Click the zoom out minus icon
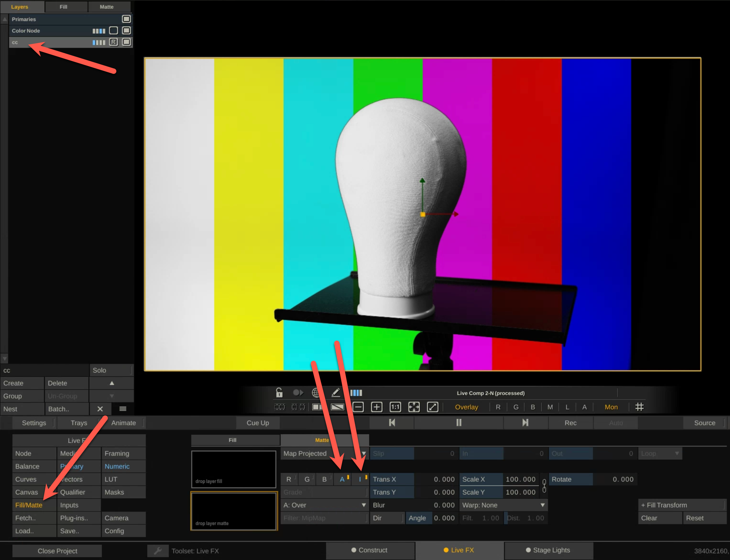 point(358,407)
